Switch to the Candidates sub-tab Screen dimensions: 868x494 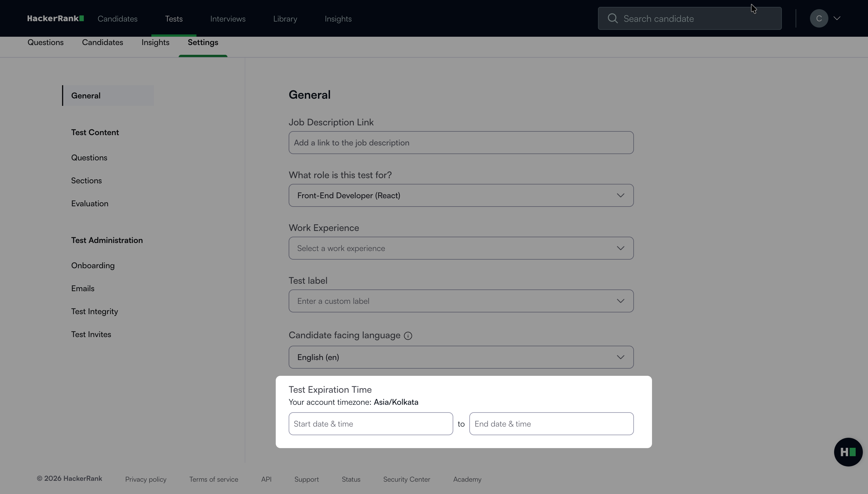tap(102, 42)
